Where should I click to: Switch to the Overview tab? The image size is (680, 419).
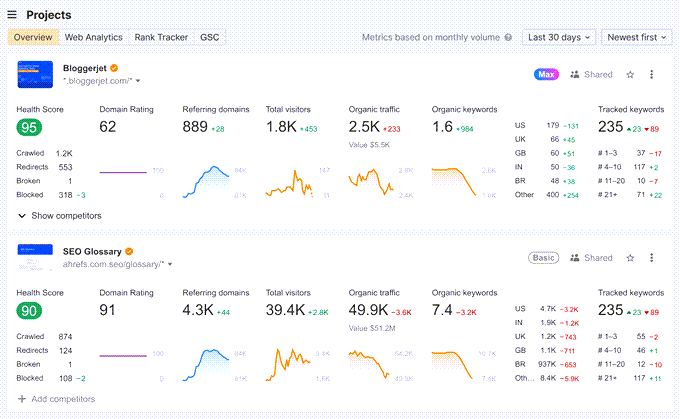33,37
